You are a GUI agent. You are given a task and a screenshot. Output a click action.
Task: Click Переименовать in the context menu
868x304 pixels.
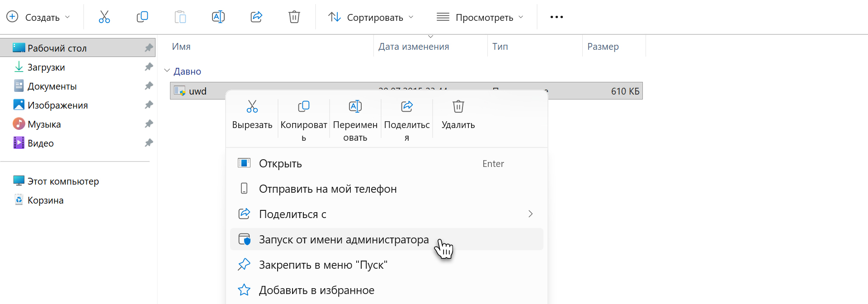click(x=355, y=120)
